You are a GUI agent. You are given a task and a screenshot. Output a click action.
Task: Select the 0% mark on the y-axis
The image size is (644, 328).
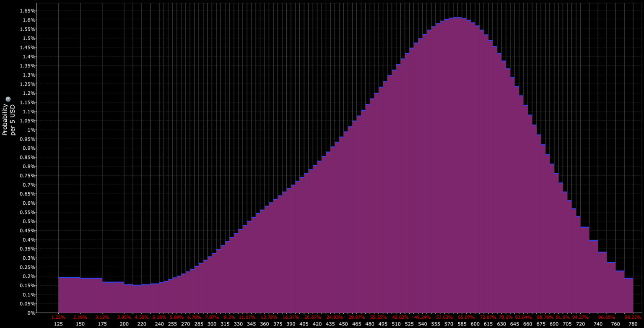[31, 312]
